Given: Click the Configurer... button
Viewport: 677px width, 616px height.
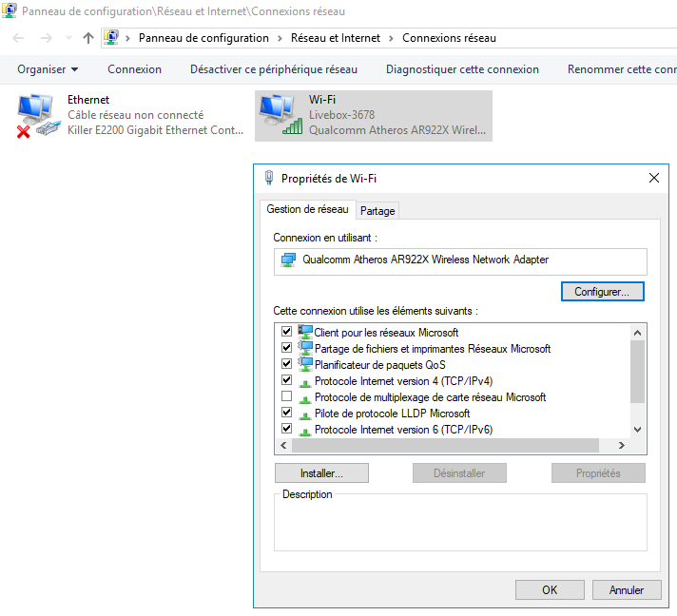Looking at the screenshot, I should click(602, 292).
